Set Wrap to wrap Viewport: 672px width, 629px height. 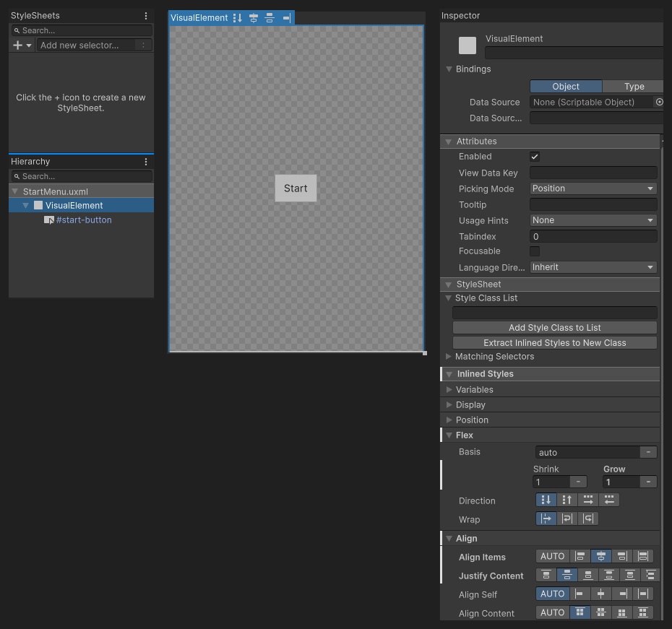(x=567, y=519)
